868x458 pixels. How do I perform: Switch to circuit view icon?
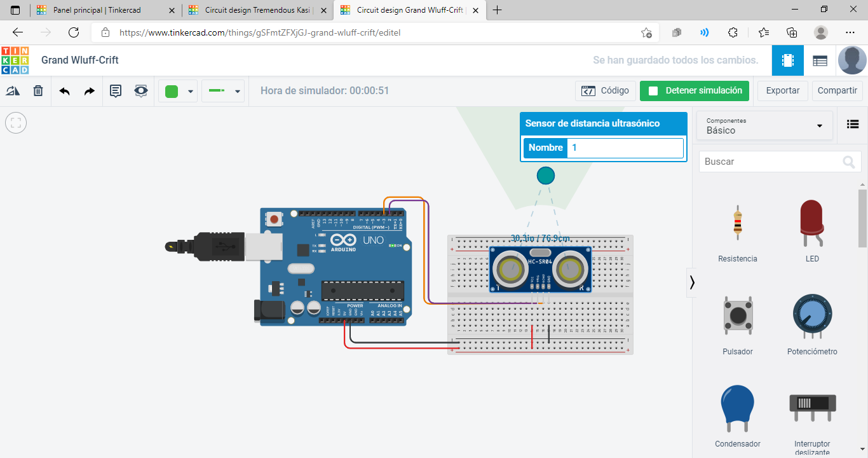point(788,60)
